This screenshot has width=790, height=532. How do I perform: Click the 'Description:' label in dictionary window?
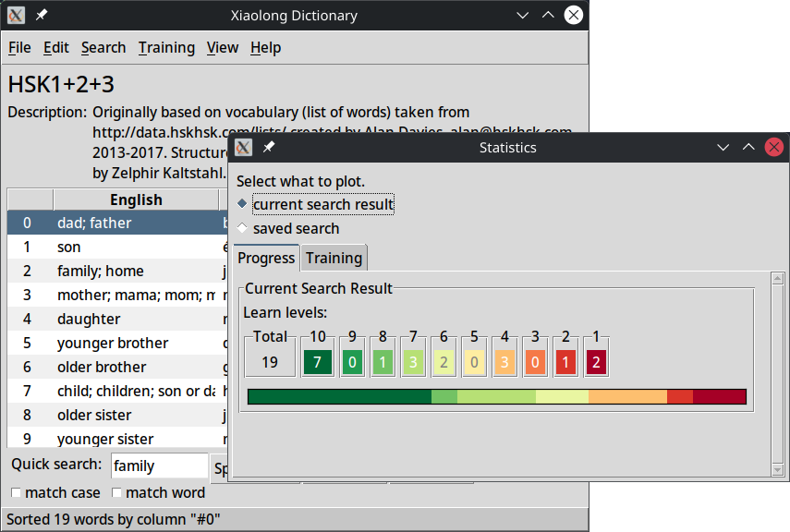click(x=47, y=112)
